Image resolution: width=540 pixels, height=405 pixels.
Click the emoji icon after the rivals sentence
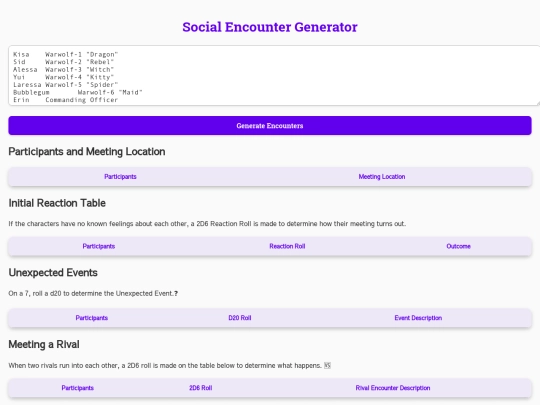328,365
